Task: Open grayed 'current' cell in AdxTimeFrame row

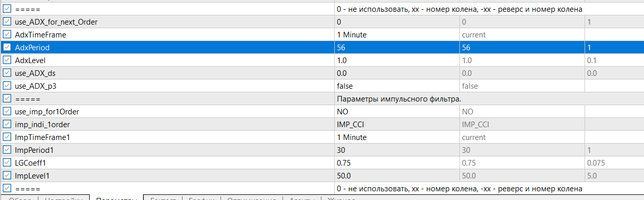Action: pyautogui.click(x=522, y=35)
